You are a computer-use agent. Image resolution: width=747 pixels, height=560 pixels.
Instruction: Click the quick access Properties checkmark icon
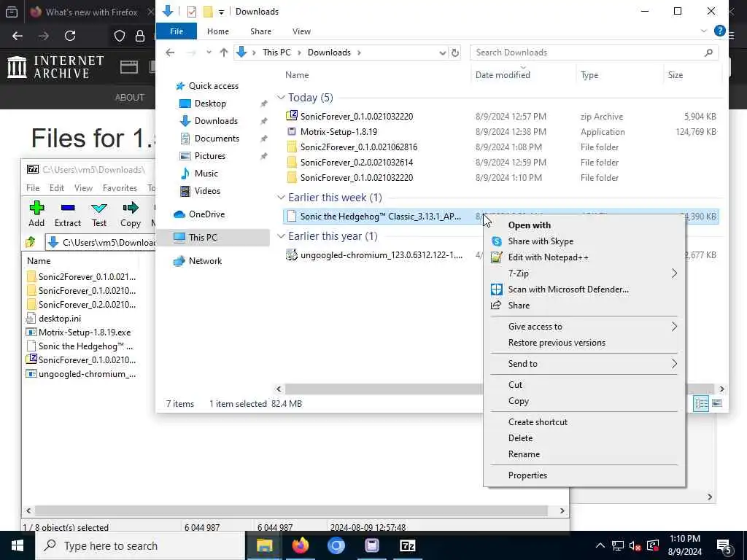(192, 12)
